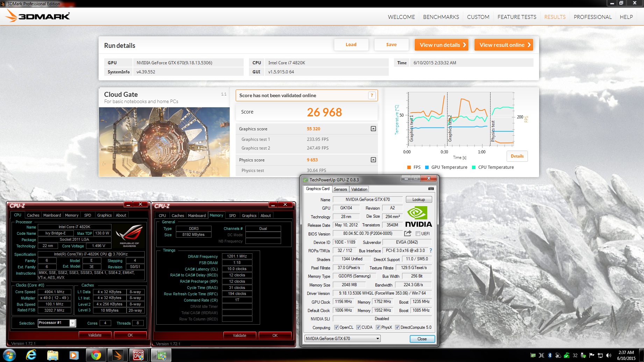
Task: Open Mainboard tab in left CPU-Z window
Action: [52, 215]
